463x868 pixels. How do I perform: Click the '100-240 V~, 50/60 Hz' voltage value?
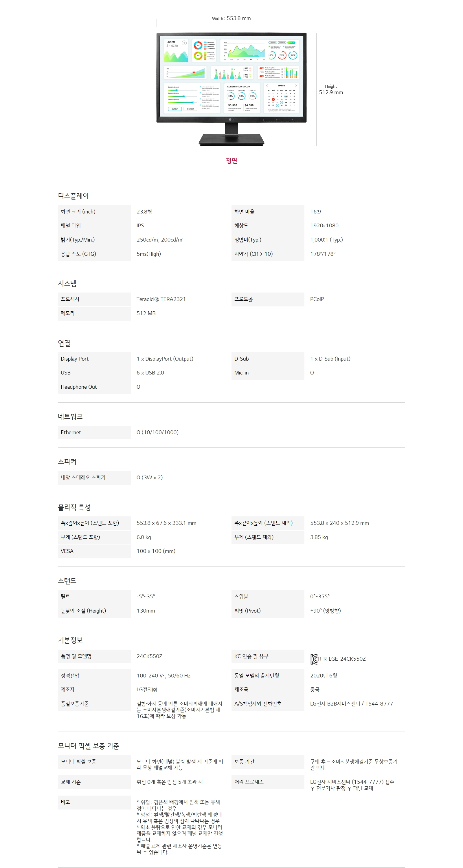coord(163,676)
